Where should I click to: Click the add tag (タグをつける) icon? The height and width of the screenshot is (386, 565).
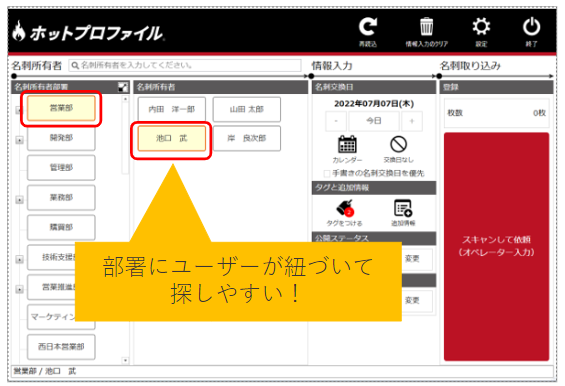(x=345, y=208)
